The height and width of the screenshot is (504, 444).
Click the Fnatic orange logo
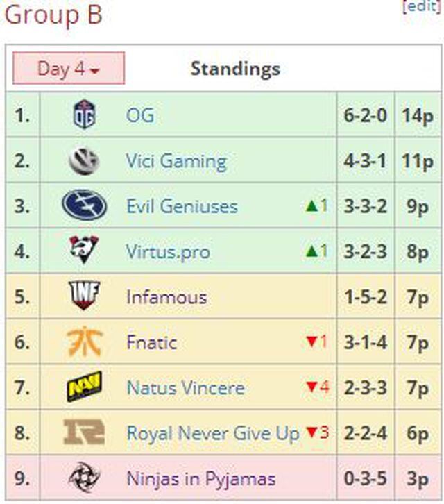pos(84,342)
